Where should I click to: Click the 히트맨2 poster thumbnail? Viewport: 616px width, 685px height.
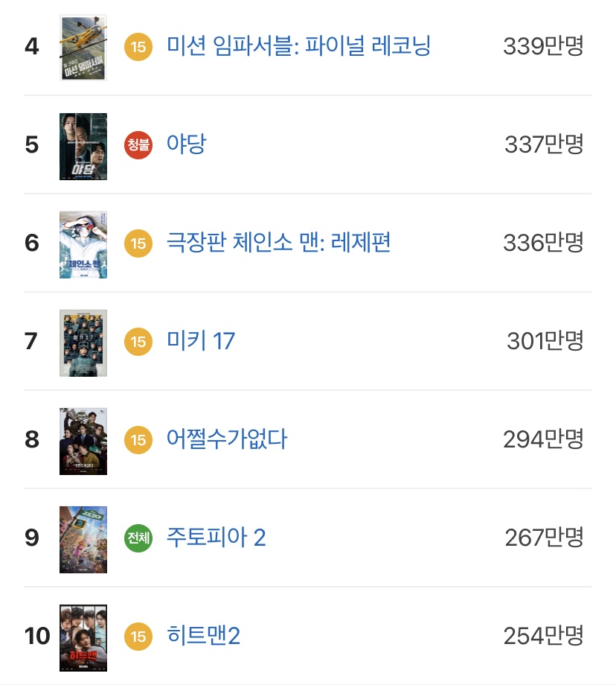[x=83, y=638]
